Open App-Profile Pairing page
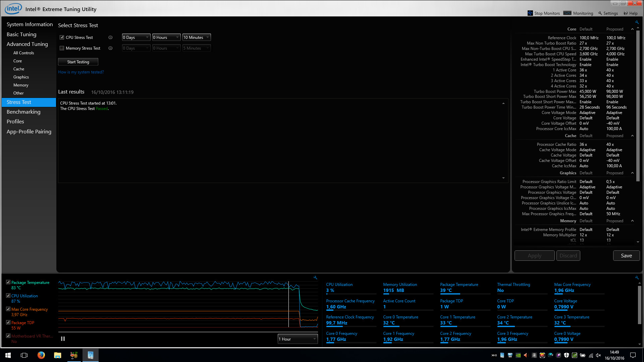 pos(29,132)
